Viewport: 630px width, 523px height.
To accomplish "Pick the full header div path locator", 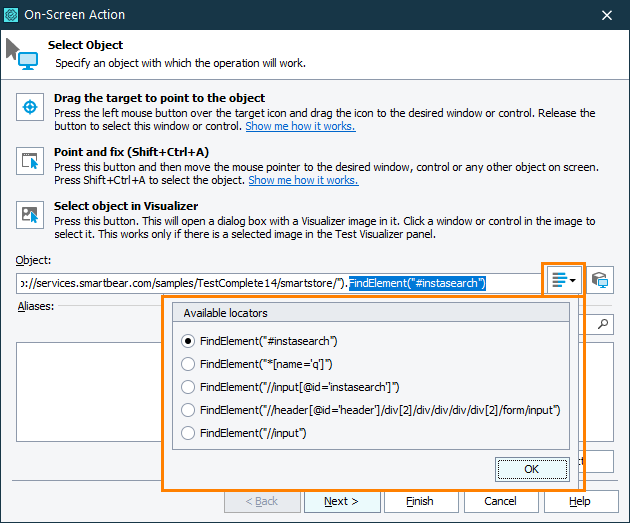I will click(188, 410).
